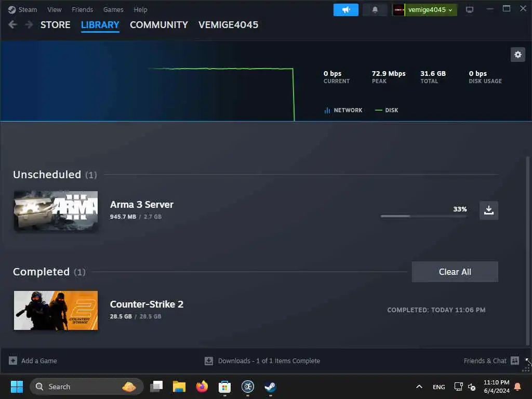Click the 31.6 GB TOTAL stat
Image resolution: width=532 pixels, height=399 pixels.
tap(433, 77)
